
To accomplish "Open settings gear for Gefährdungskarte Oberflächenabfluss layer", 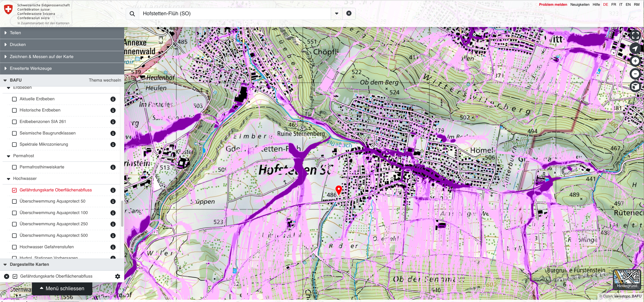I will pyautogui.click(x=118, y=276).
